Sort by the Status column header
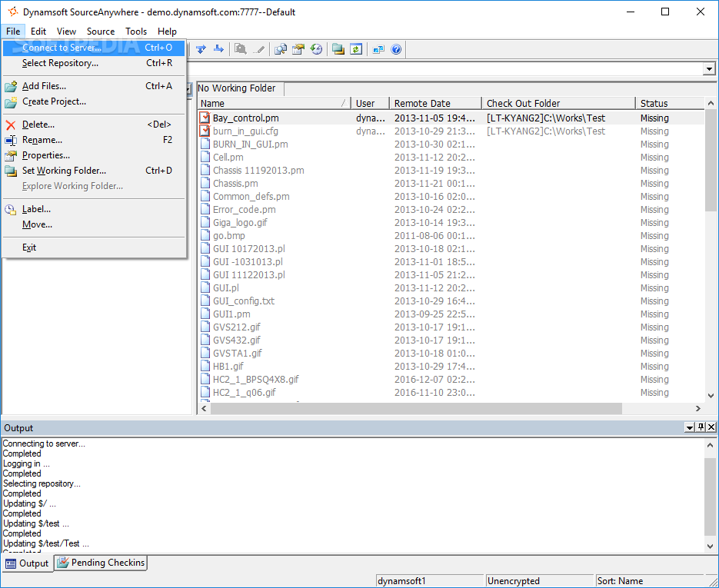The height and width of the screenshot is (588, 719). [670, 104]
